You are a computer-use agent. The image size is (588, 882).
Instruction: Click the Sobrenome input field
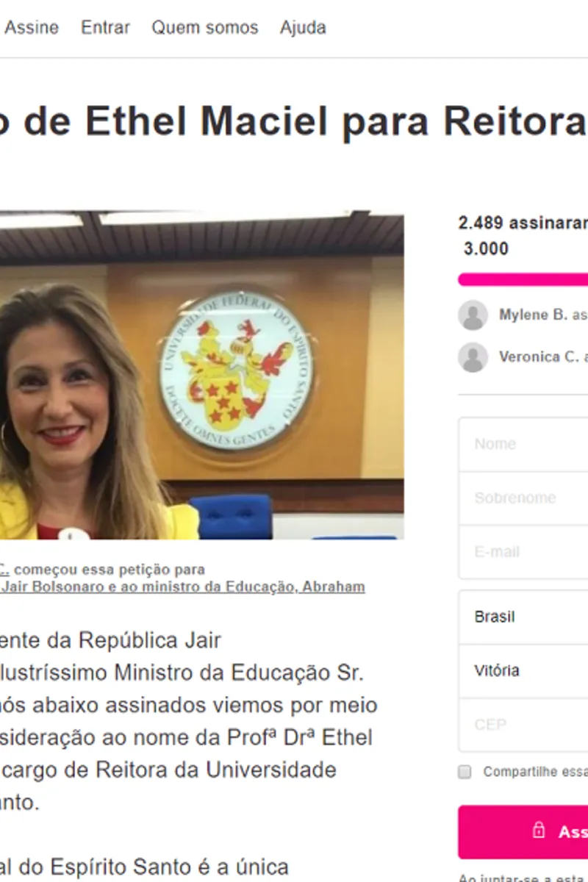[x=523, y=498]
